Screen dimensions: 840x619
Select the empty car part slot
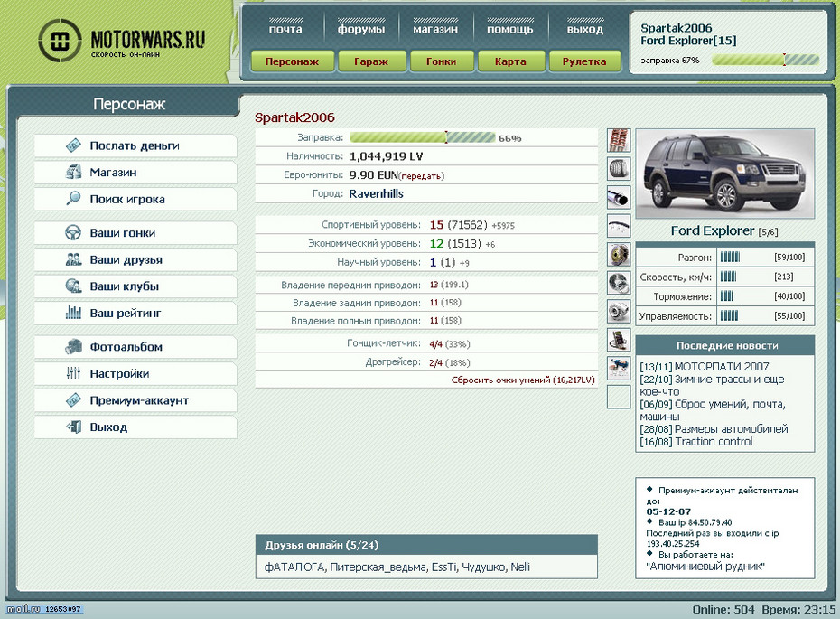tap(619, 397)
